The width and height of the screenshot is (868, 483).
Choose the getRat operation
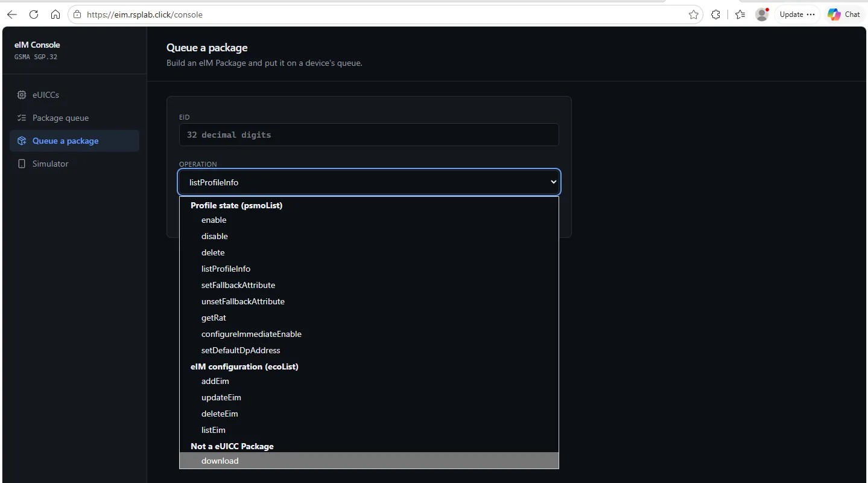pyautogui.click(x=369, y=318)
